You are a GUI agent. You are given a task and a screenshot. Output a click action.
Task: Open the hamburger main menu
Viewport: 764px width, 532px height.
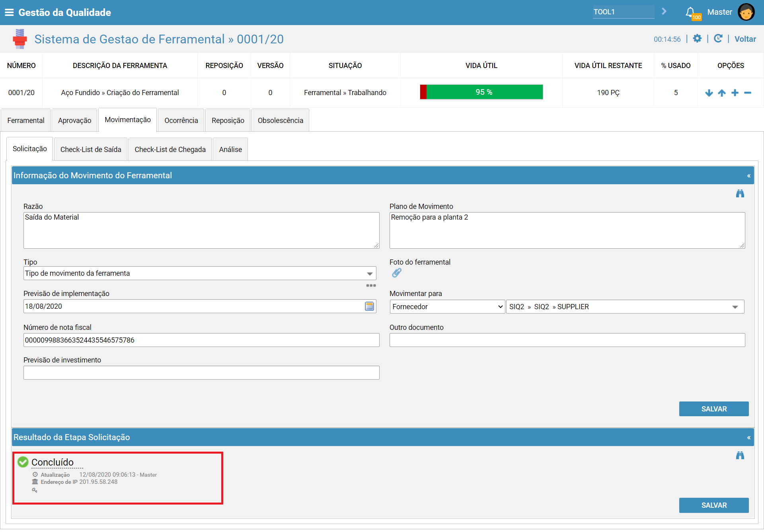(x=9, y=12)
